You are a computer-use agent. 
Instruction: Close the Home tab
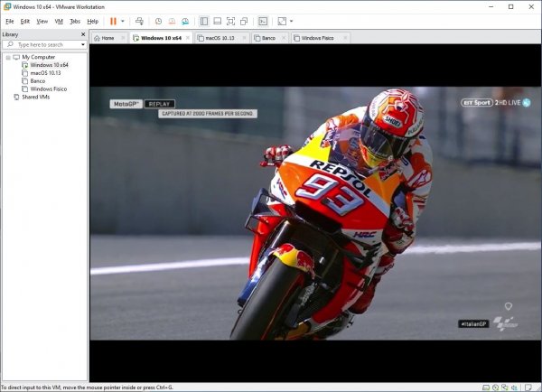coord(123,38)
